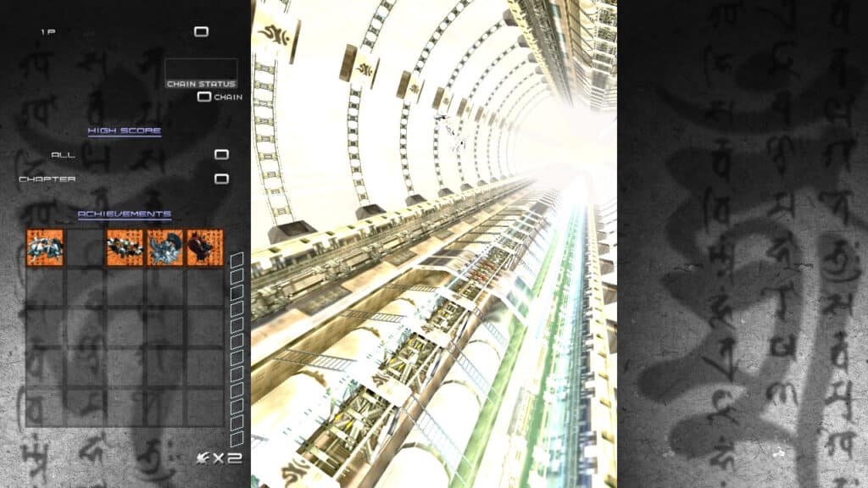This screenshot has width=868, height=488.
Task: Click the Chain Status display box
Action: 201,73
